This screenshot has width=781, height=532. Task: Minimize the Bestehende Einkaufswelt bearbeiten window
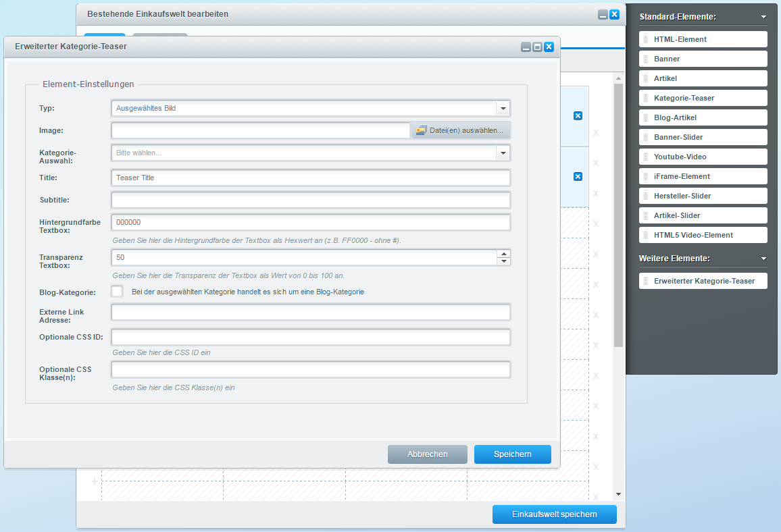(603, 14)
